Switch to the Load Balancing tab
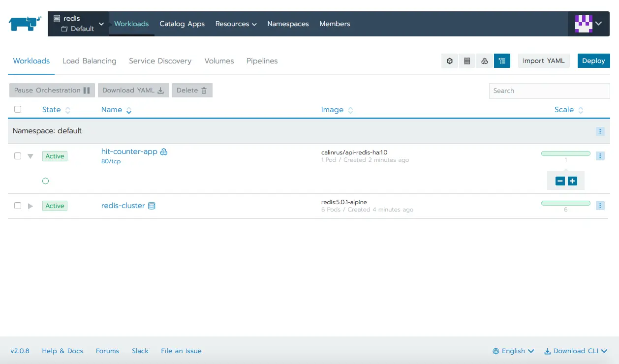 coord(89,61)
